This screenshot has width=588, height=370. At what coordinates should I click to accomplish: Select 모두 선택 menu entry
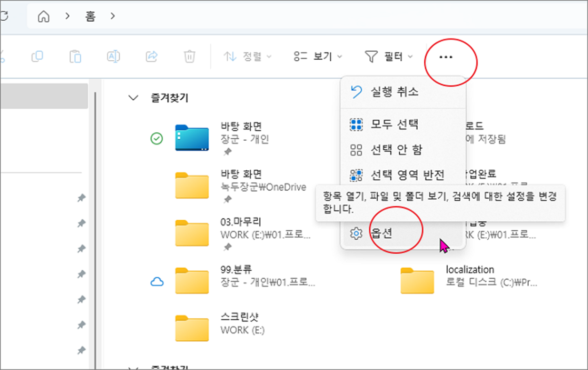[x=403, y=125]
